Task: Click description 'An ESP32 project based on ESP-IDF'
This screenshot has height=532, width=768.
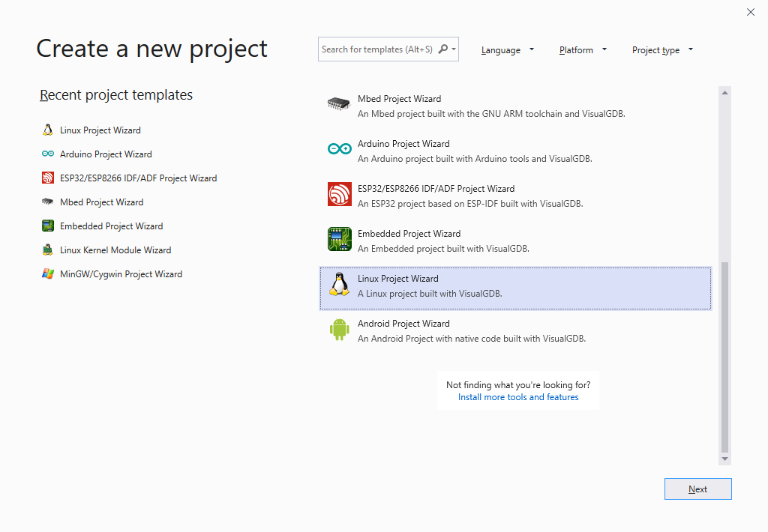Action: (x=470, y=204)
